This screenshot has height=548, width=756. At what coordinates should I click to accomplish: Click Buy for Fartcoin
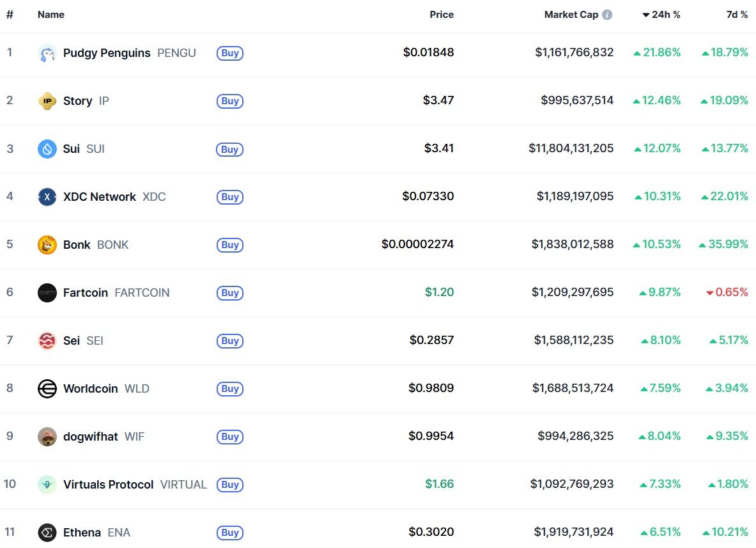pos(230,293)
